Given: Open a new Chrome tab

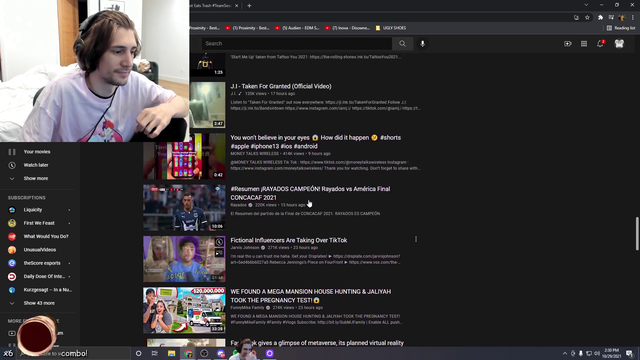Looking at the screenshot, I should [249, 6].
